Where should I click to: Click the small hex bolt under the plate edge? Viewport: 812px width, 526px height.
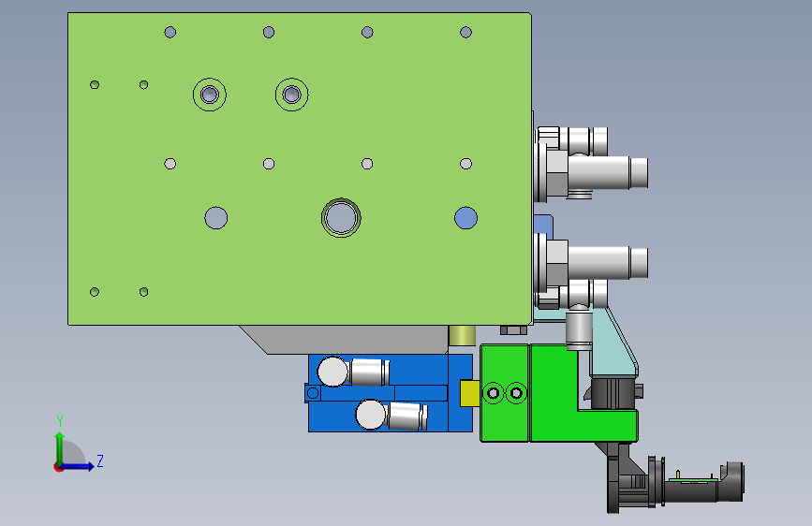514,329
